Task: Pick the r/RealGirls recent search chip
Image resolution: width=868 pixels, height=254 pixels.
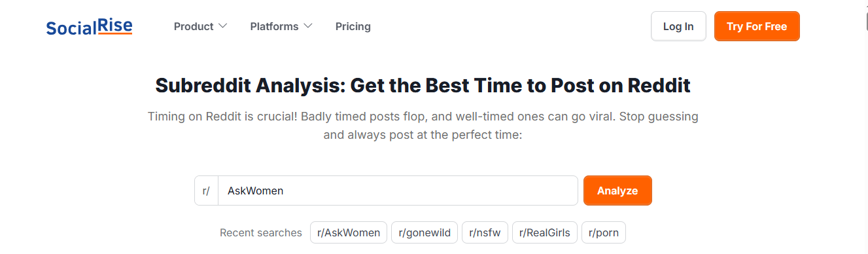Action: click(545, 232)
